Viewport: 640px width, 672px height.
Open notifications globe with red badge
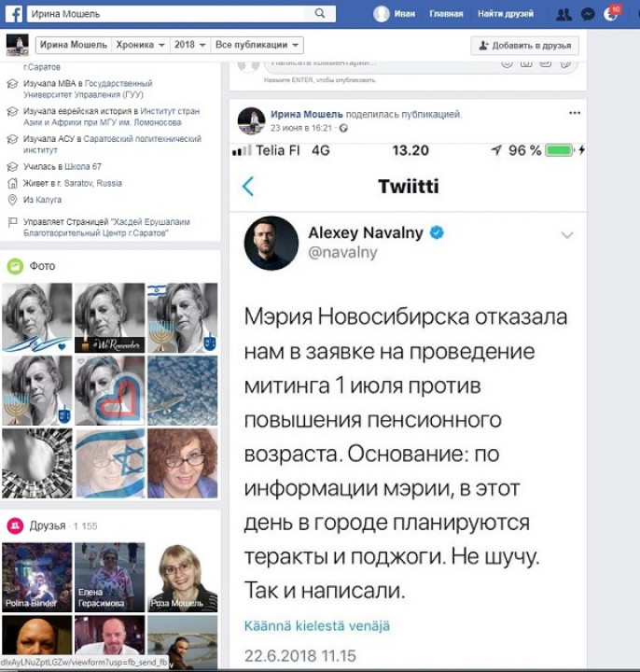pyautogui.click(x=612, y=13)
